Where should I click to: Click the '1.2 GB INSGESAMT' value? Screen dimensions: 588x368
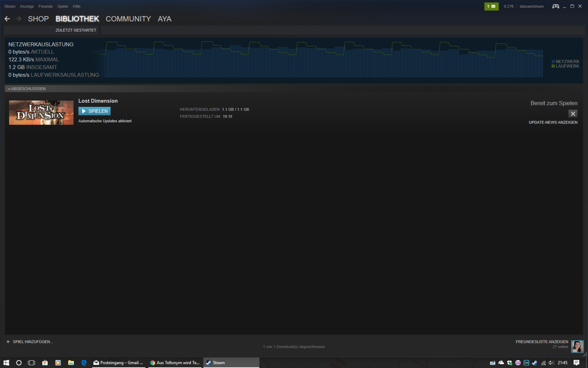[x=33, y=67]
